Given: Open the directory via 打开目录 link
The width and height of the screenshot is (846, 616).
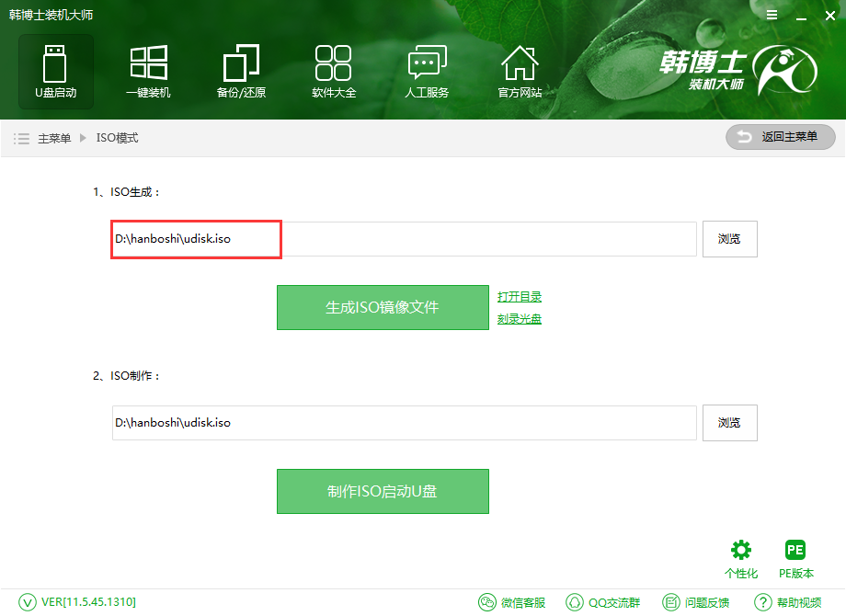Looking at the screenshot, I should [x=519, y=296].
